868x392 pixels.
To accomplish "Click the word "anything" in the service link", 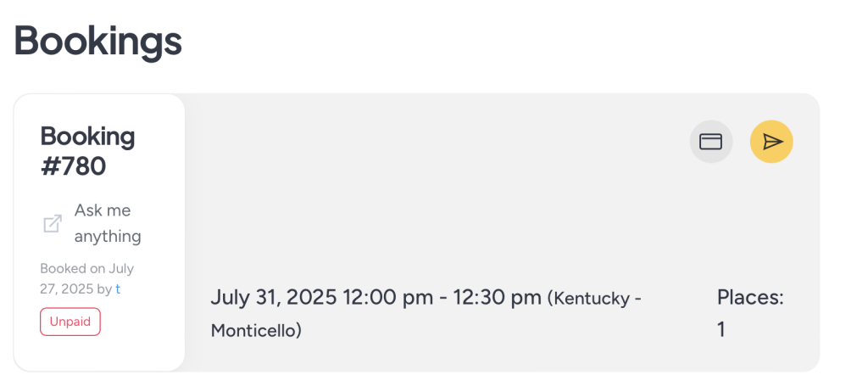I will click(108, 237).
